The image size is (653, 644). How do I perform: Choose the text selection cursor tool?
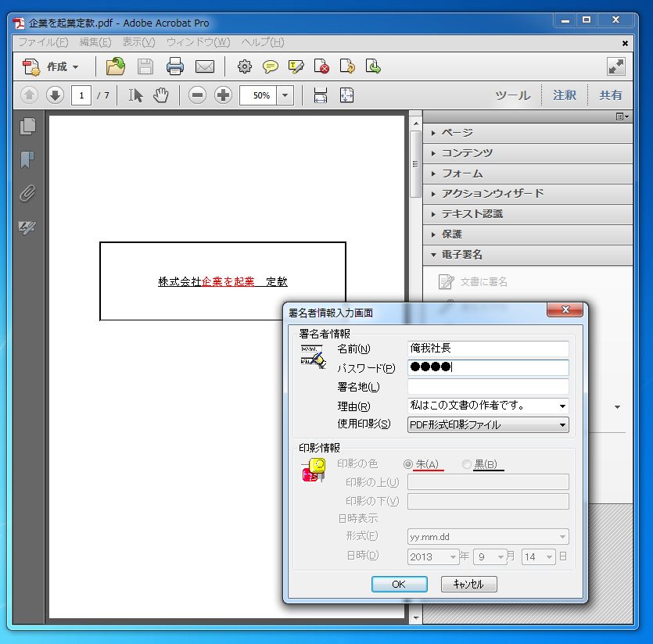coord(135,95)
